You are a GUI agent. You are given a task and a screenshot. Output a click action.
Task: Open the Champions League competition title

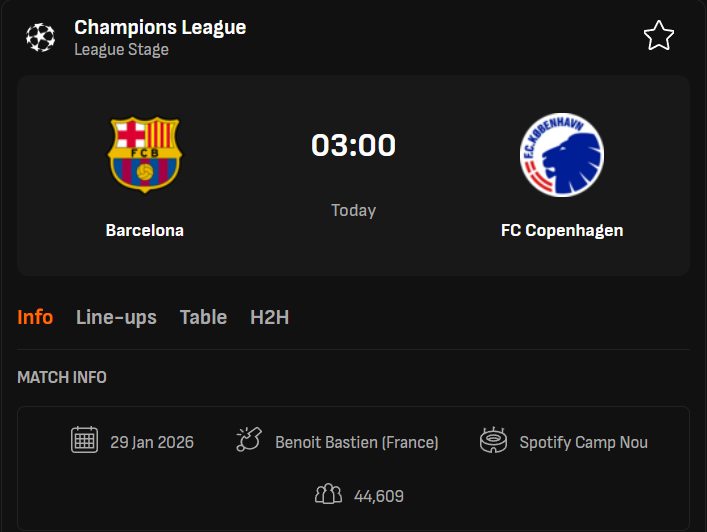coord(160,27)
